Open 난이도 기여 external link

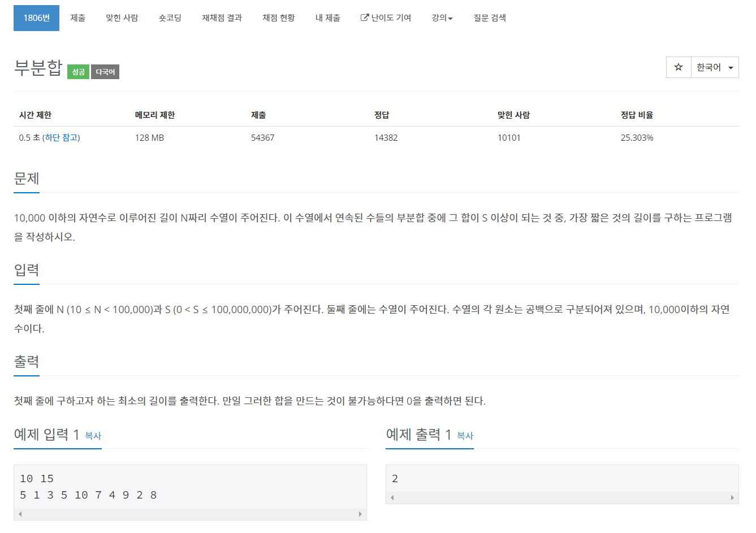coord(386,18)
